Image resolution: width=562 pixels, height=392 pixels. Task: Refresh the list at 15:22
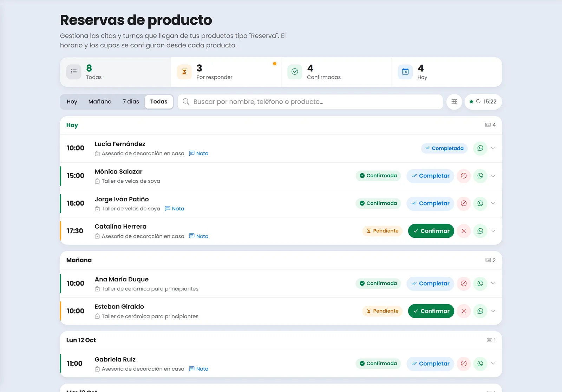(x=483, y=102)
